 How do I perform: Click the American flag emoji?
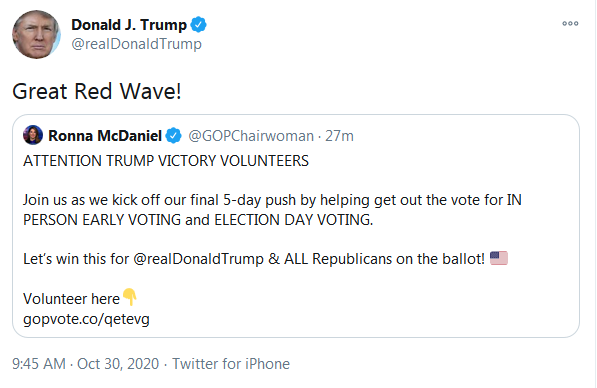499,258
